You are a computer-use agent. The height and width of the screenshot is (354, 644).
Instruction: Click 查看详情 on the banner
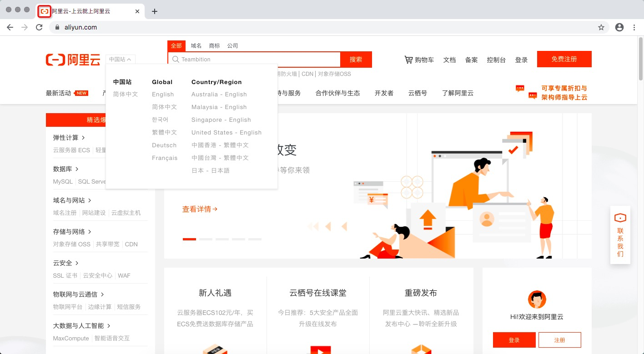pos(200,209)
